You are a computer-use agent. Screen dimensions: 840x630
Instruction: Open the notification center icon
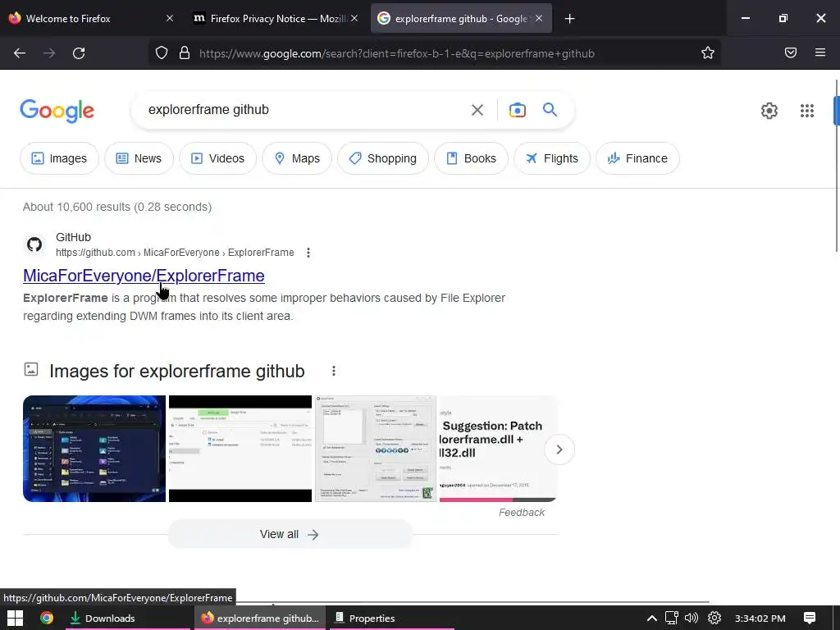click(x=810, y=619)
